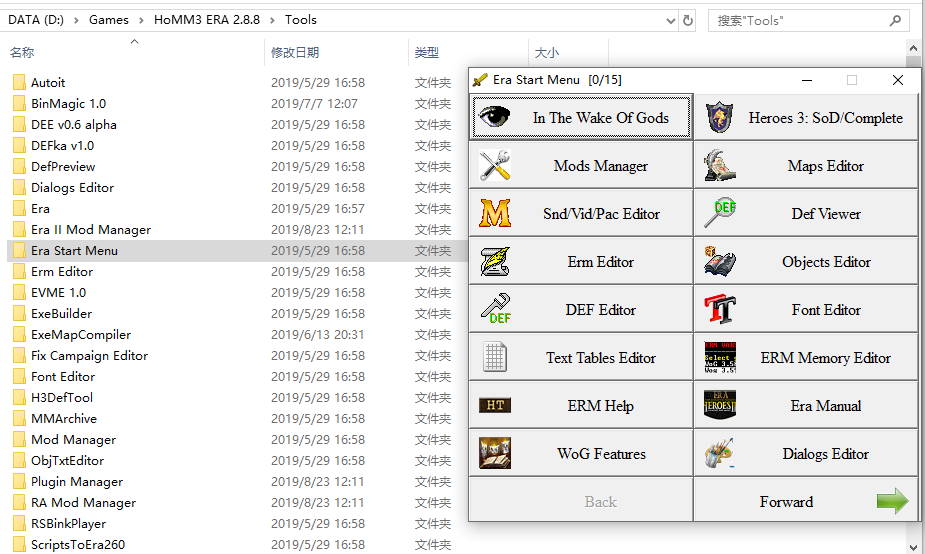925x554 pixels.
Task: Click the Maps Editor scroll icon
Action: tap(720, 165)
